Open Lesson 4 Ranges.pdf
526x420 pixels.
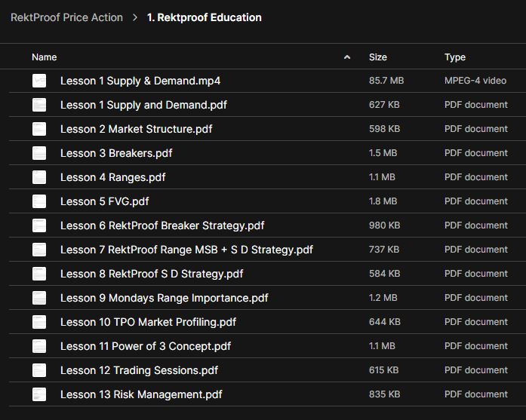click(x=113, y=177)
